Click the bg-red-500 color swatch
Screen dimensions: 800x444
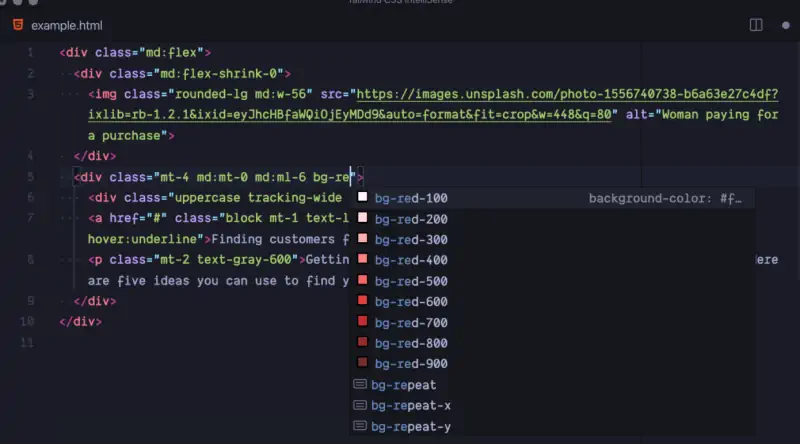point(362,280)
